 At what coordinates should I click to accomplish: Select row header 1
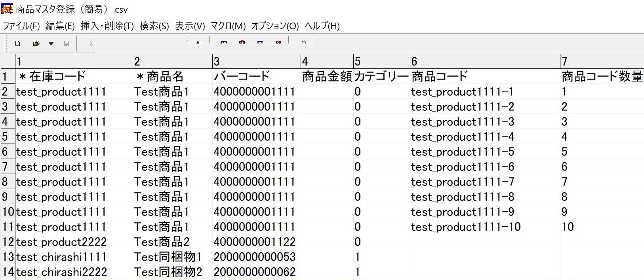tap(8, 76)
